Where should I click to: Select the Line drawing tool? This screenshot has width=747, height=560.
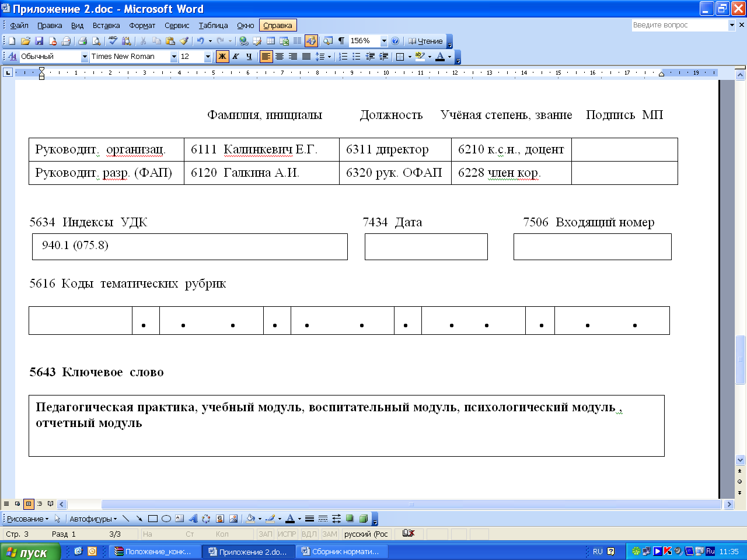pos(126,519)
